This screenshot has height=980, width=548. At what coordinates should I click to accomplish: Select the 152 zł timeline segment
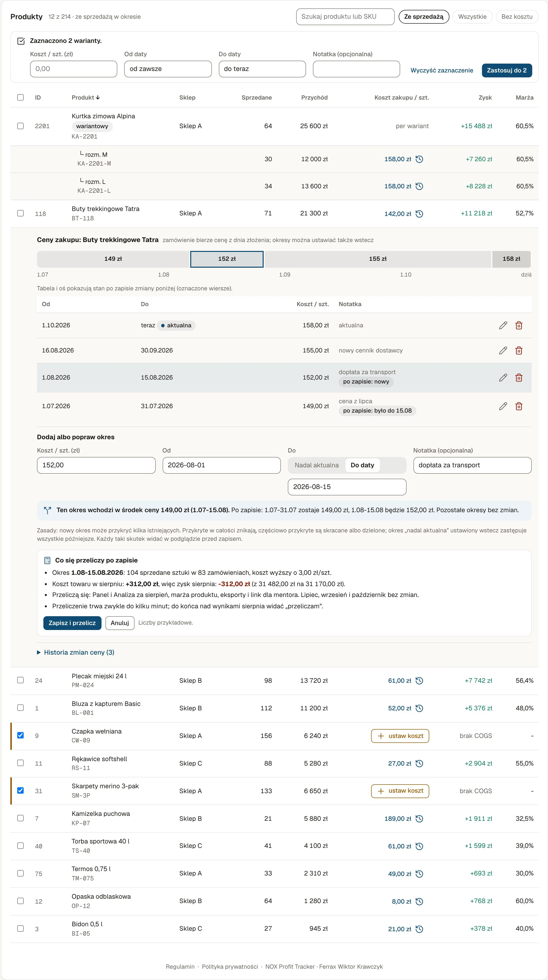[x=227, y=259]
